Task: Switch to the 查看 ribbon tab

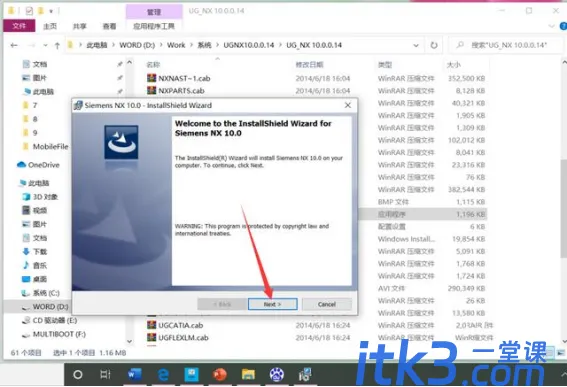Action: click(109, 26)
